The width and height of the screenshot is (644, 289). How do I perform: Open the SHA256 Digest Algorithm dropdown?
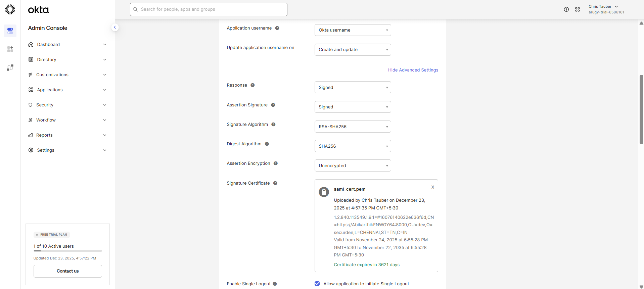[353, 146]
